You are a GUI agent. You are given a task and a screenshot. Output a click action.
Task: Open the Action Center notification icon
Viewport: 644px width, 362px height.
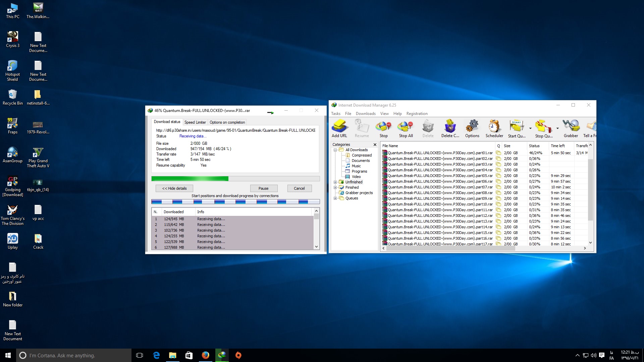click(602, 355)
